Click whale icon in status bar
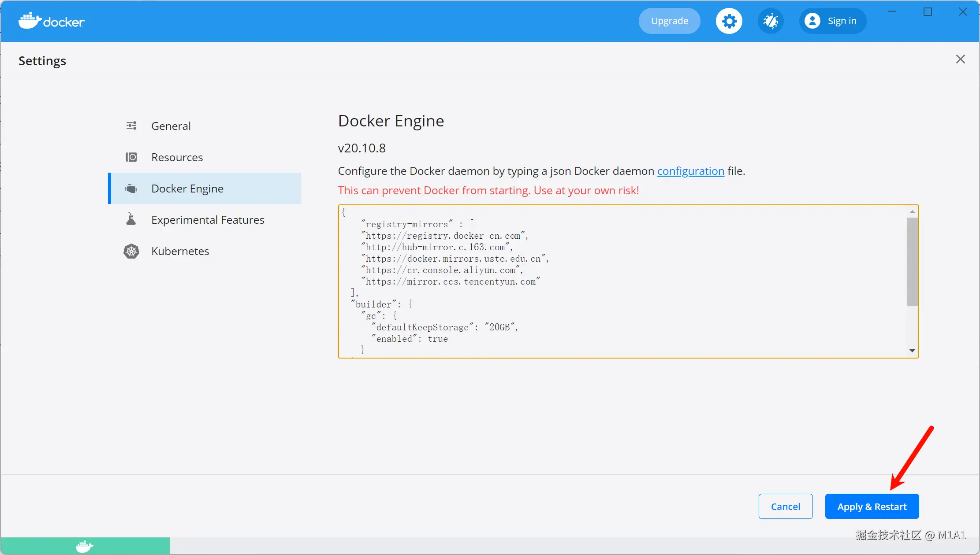Viewport: 980px width, 555px height. 85,546
